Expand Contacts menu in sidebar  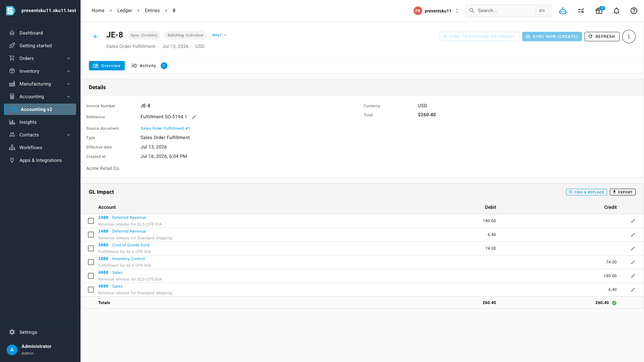click(x=40, y=135)
